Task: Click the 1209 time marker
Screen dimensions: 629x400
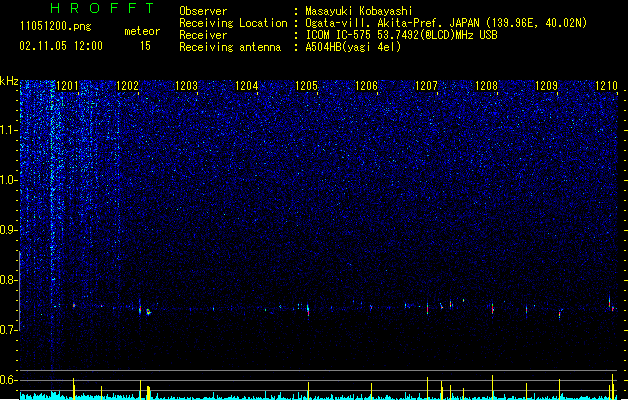Action: coord(546,86)
